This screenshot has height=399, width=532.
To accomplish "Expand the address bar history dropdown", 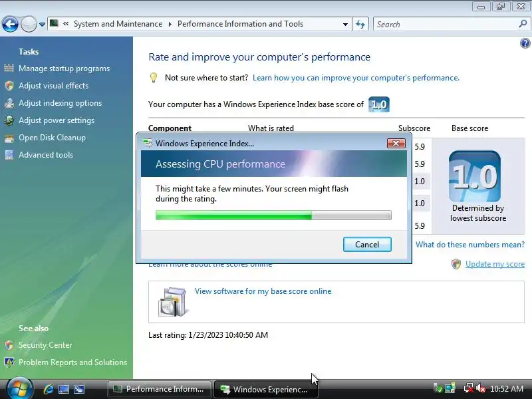I will point(345,25).
